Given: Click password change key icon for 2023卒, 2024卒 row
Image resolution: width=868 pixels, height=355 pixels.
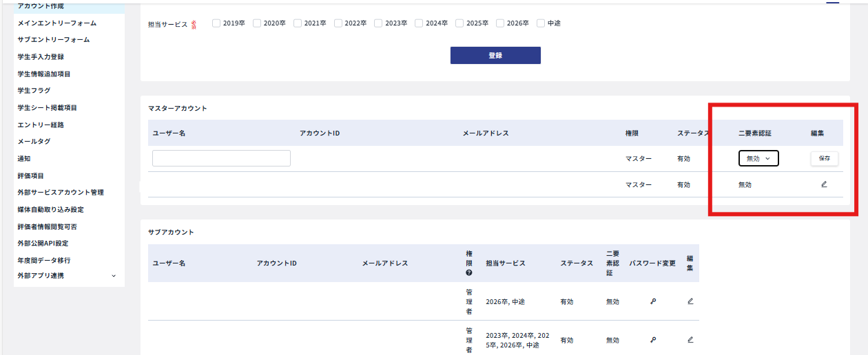Looking at the screenshot, I should pos(653,340).
